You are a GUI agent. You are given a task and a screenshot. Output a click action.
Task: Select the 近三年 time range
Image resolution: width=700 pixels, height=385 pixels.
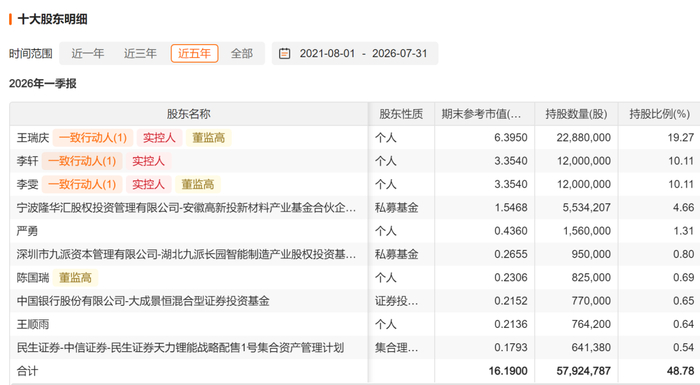[x=140, y=54]
